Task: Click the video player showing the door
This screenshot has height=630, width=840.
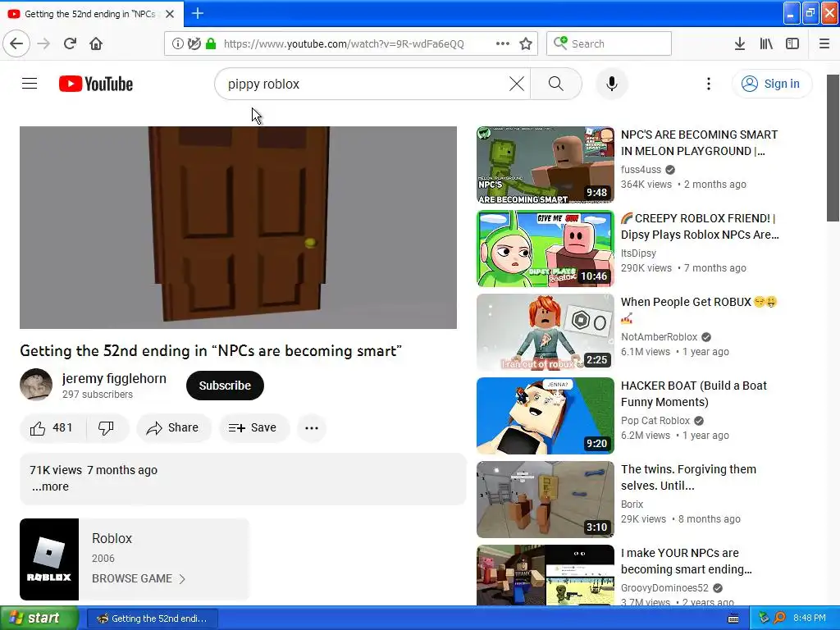Action: tap(238, 227)
